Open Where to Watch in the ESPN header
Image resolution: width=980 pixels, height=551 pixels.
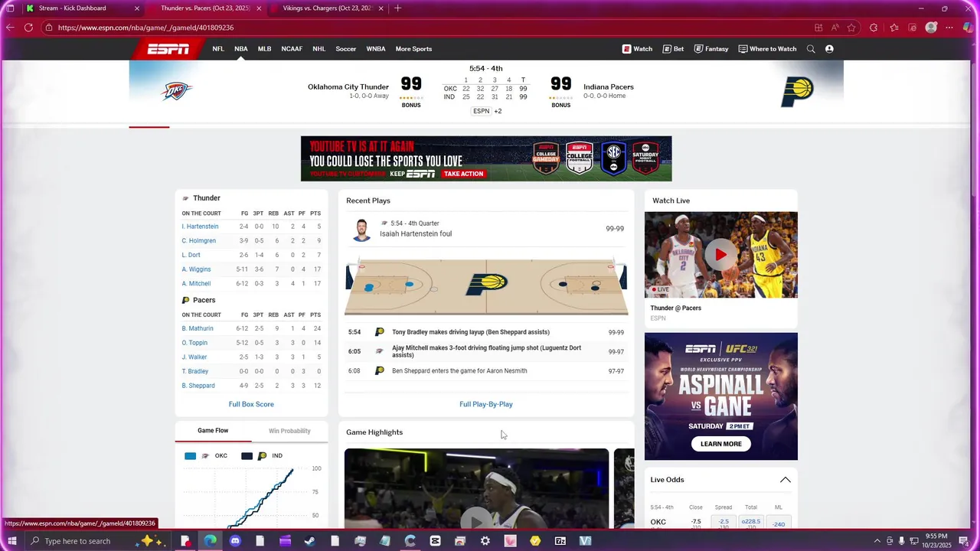(x=767, y=49)
